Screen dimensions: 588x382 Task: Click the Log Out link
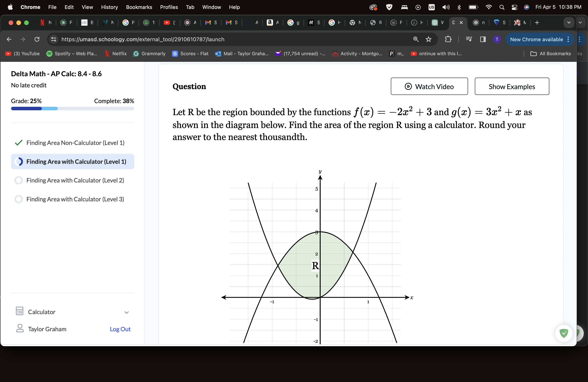point(120,329)
